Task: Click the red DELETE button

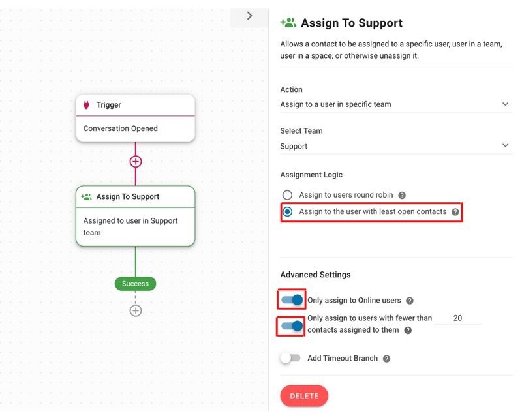Action: (304, 396)
